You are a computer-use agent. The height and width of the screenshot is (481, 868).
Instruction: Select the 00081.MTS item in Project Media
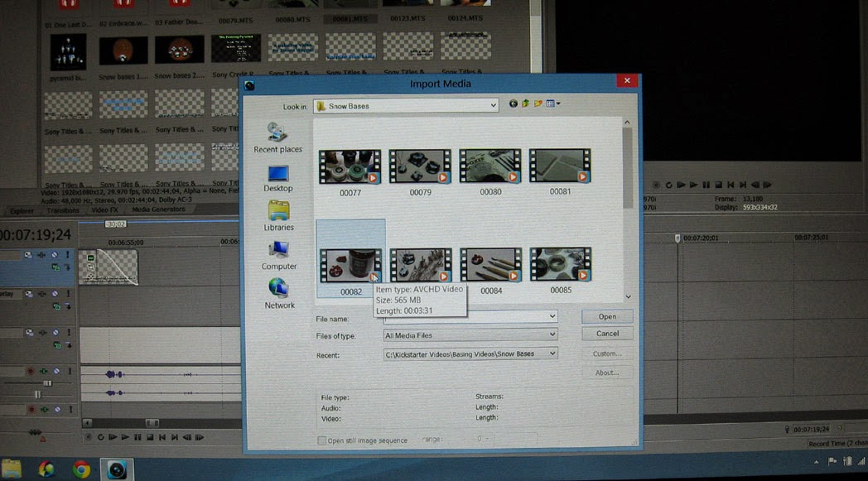click(350, 19)
